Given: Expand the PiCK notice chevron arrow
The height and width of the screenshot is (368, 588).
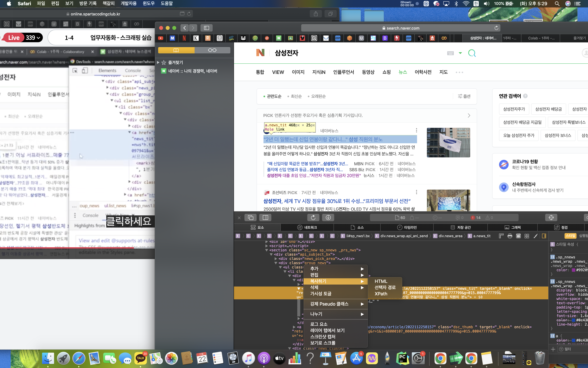Looking at the screenshot, I should point(469,115).
